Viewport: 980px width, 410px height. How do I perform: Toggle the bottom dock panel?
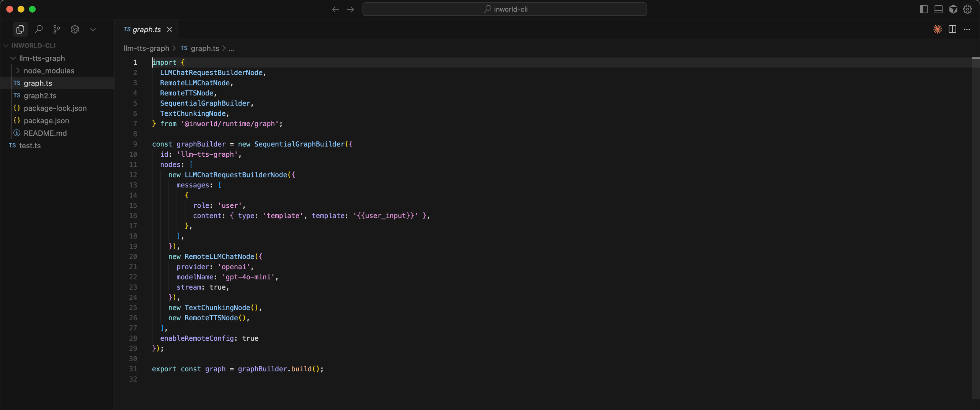tap(938, 9)
